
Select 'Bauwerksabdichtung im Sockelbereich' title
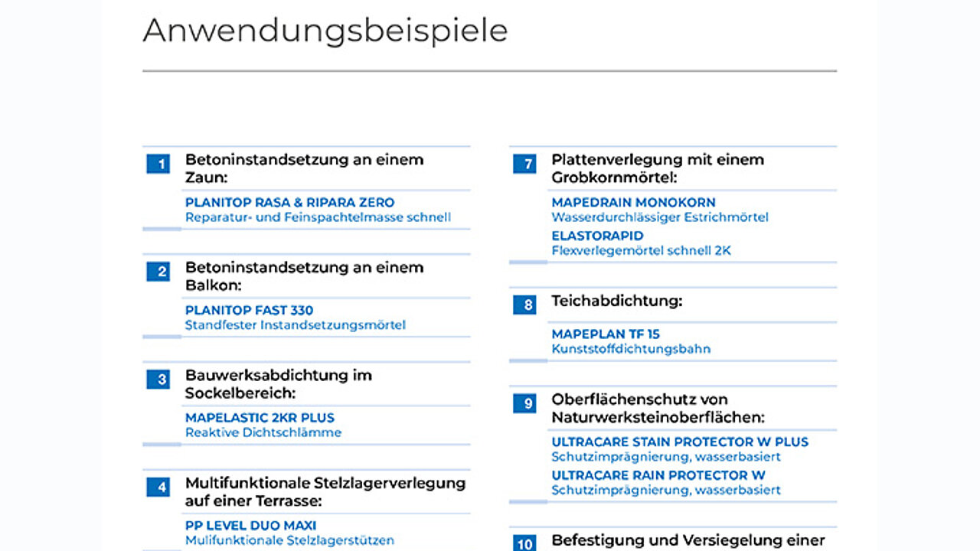[279, 384]
